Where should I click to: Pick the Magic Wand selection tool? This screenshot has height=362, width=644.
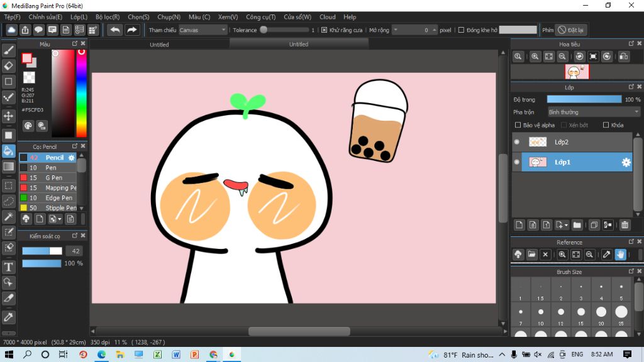coord(9,217)
